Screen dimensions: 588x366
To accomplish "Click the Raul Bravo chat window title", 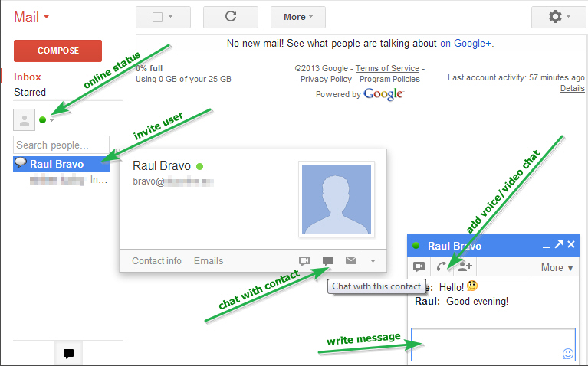I will 455,246.
